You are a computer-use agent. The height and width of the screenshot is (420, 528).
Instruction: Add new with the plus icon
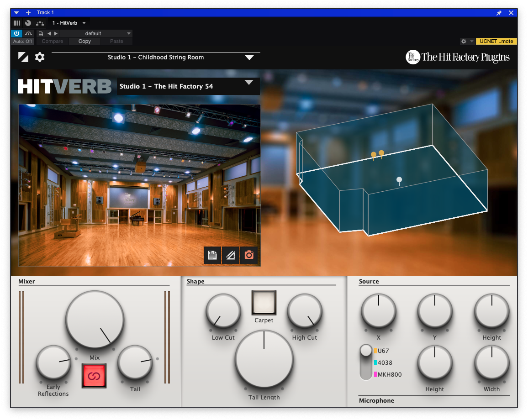tap(28, 13)
